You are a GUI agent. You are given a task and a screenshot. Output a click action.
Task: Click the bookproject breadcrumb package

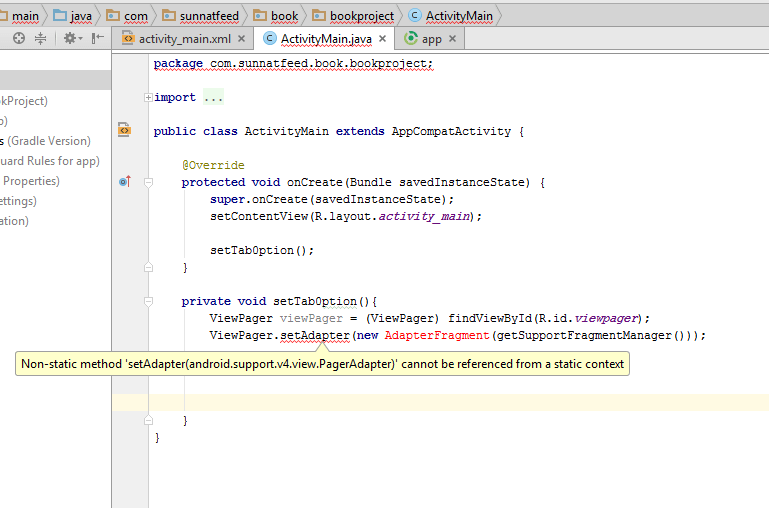[x=353, y=16]
